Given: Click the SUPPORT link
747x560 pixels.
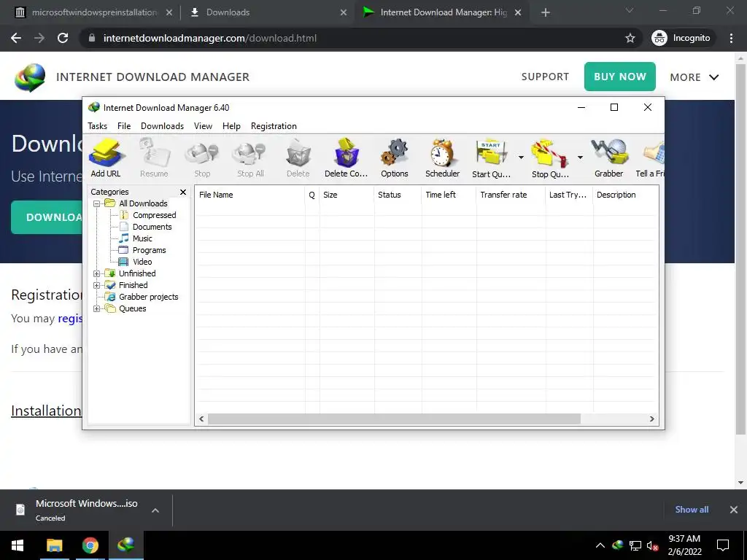Looking at the screenshot, I should [x=545, y=77].
